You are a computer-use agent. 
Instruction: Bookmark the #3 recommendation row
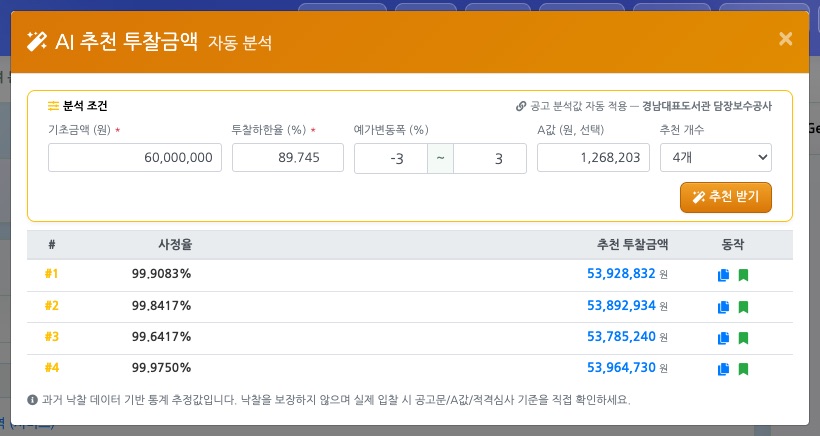click(x=743, y=338)
